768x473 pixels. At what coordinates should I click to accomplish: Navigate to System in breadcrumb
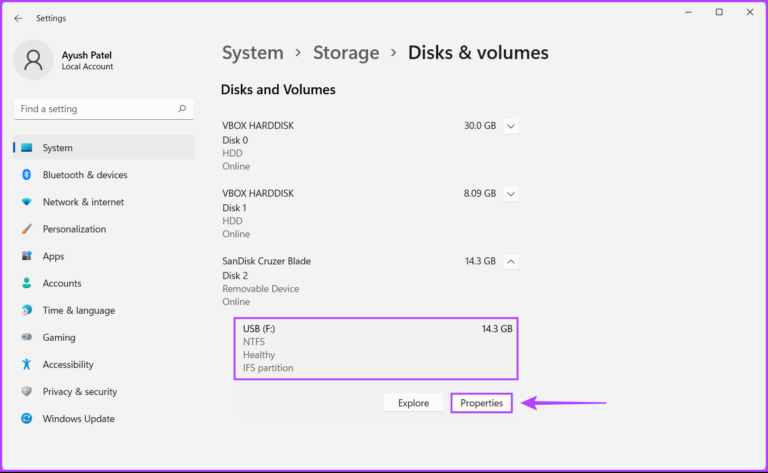click(253, 53)
